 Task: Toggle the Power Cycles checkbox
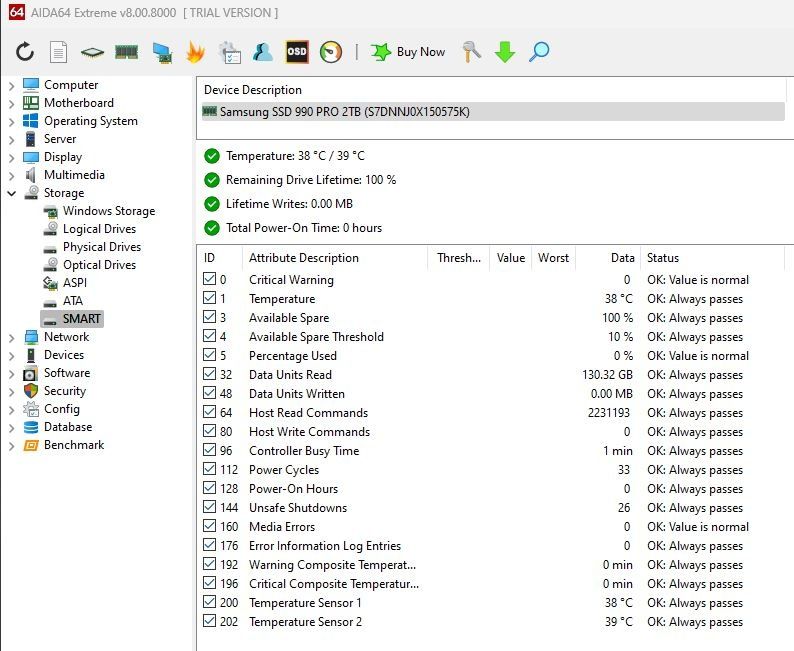(x=209, y=469)
